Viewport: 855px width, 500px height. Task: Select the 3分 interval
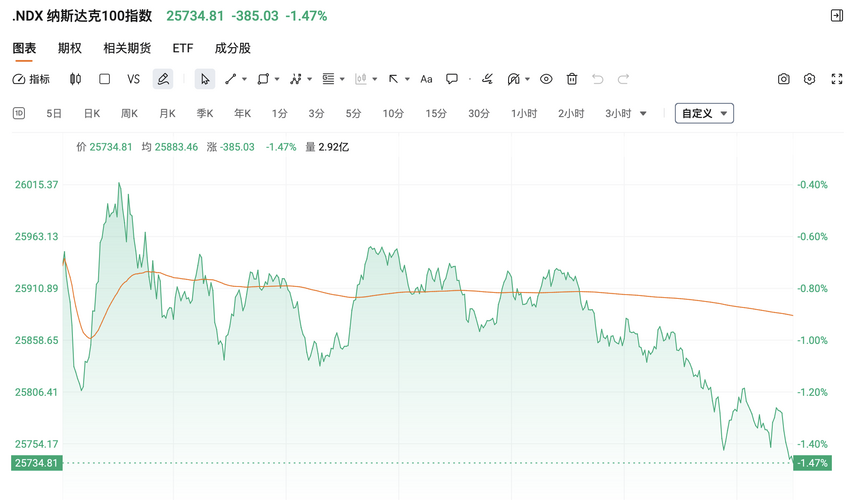pyautogui.click(x=316, y=113)
